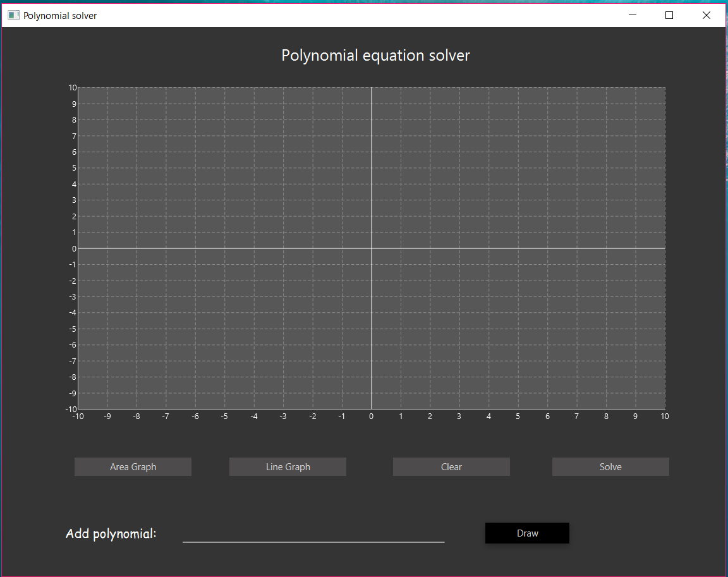Click the y-axis label 10 on the graph
728x577 pixels.
click(72, 87)
